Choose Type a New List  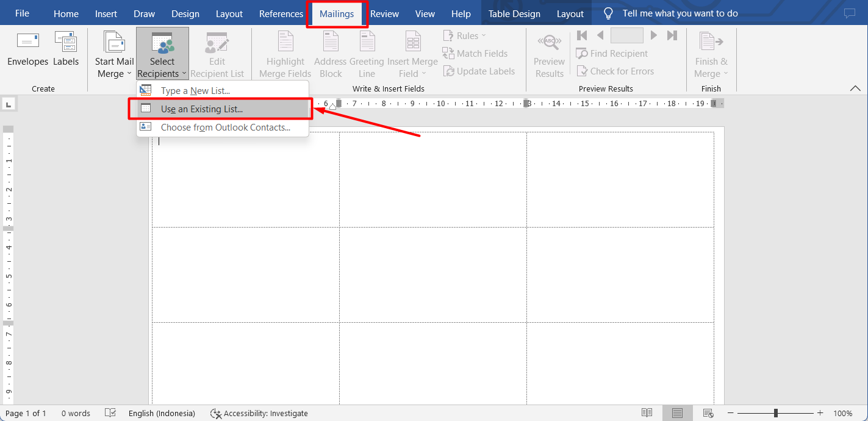(x=195, y=90)
